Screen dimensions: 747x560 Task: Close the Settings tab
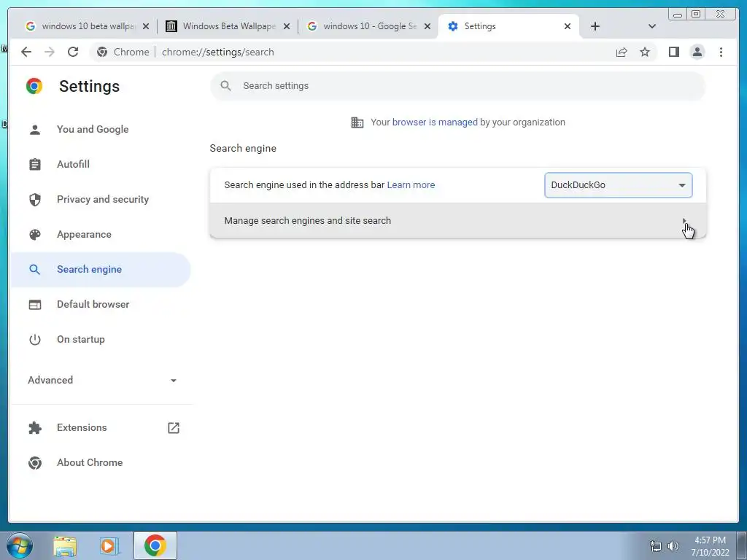pos(568,26)
